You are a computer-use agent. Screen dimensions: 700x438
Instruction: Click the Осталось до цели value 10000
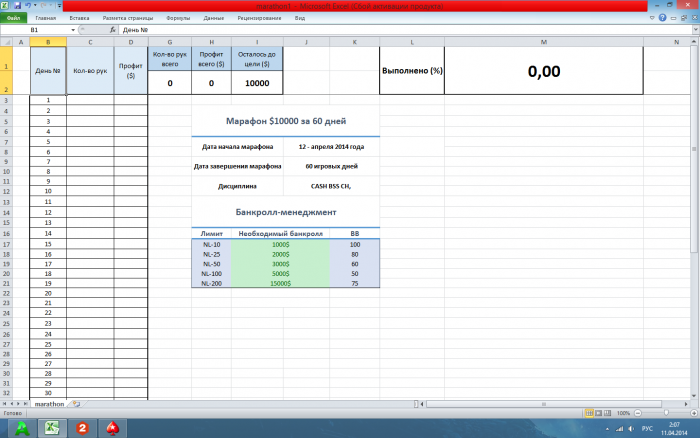[x=257, y=83]
